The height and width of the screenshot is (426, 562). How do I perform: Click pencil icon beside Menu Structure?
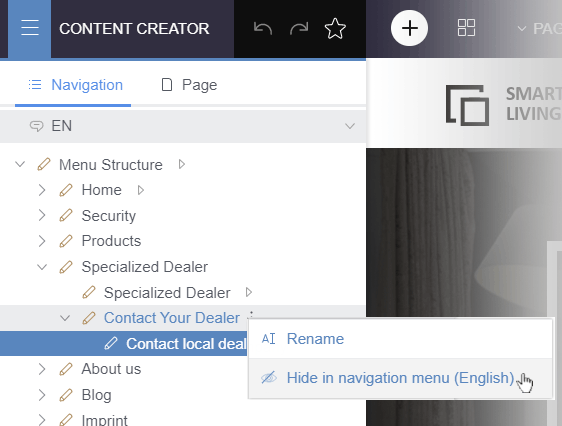click(44, 164)
